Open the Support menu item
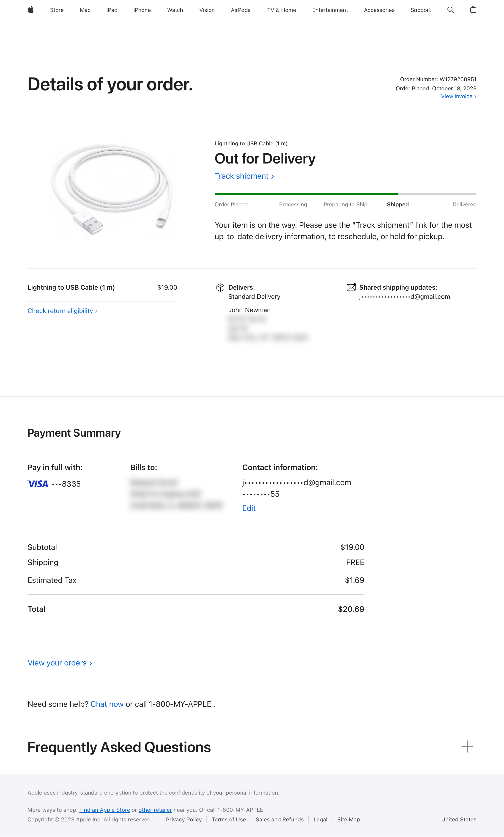The width and height of the screenshot is (504, 837). coord(420,10)
